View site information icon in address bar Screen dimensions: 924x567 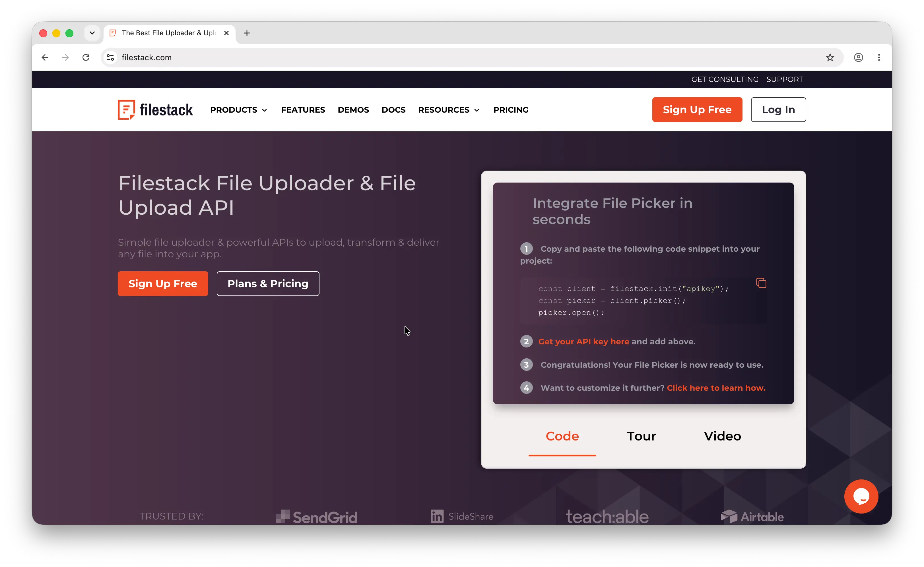(110, 57)
